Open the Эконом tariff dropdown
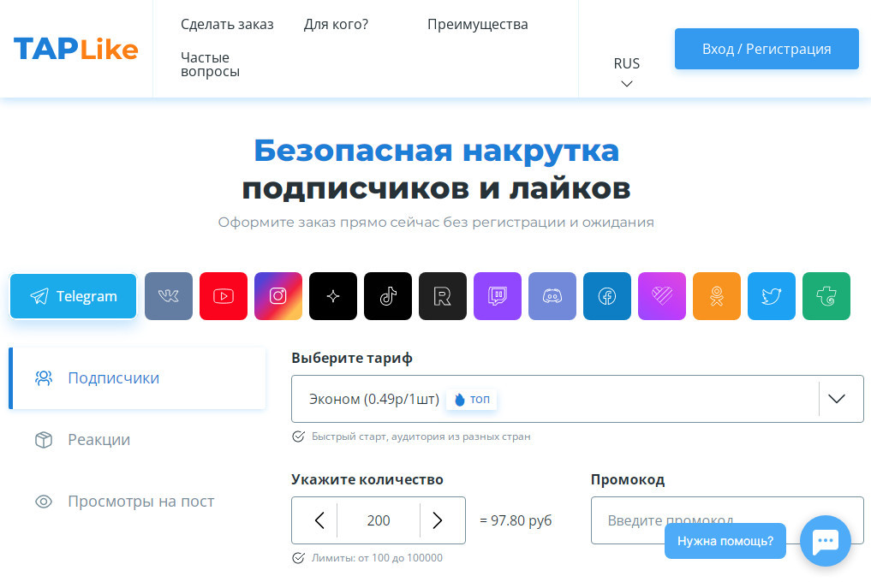Image resolution: width=871 pixels, height=588 pixels. click(578, 399)
